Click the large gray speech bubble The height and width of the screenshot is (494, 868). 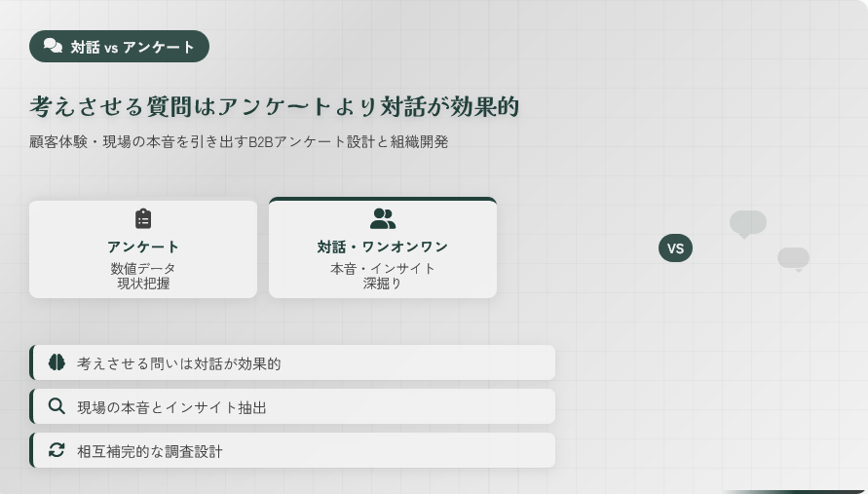[747, 223]
